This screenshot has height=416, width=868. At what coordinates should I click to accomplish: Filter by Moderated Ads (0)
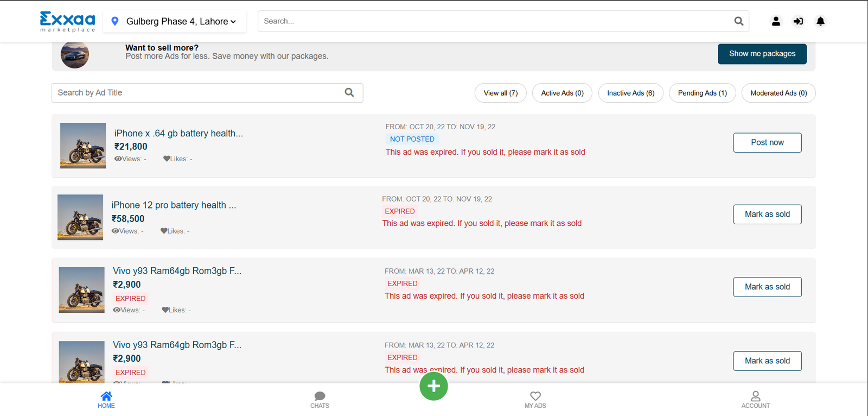coord(778,93)
